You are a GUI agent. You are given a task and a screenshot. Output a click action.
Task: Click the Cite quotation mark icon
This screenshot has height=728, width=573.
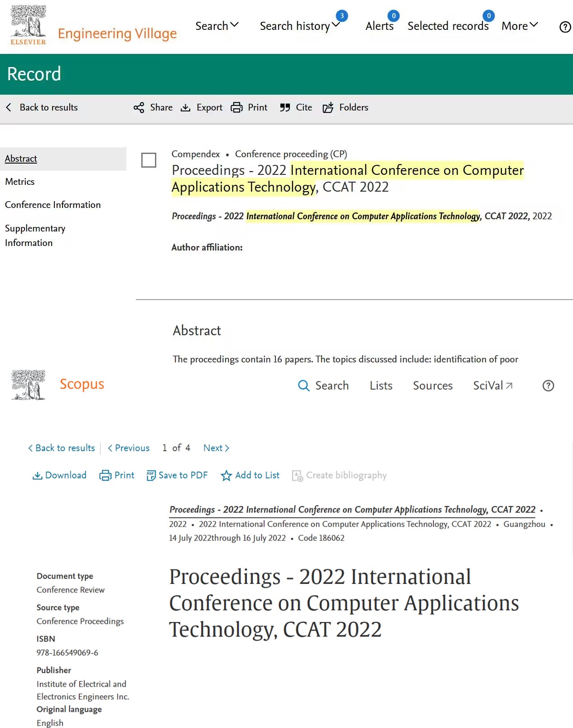[285, 107]
